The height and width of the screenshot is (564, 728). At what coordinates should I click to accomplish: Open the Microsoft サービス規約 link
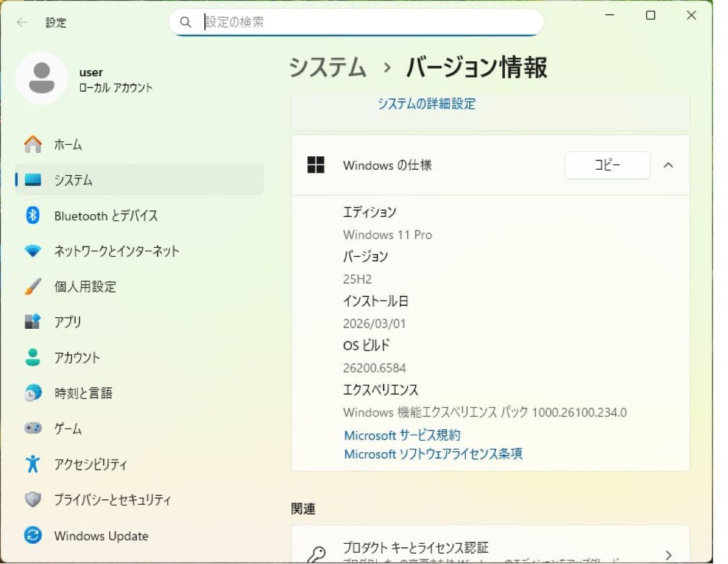[x=402, y=435]
